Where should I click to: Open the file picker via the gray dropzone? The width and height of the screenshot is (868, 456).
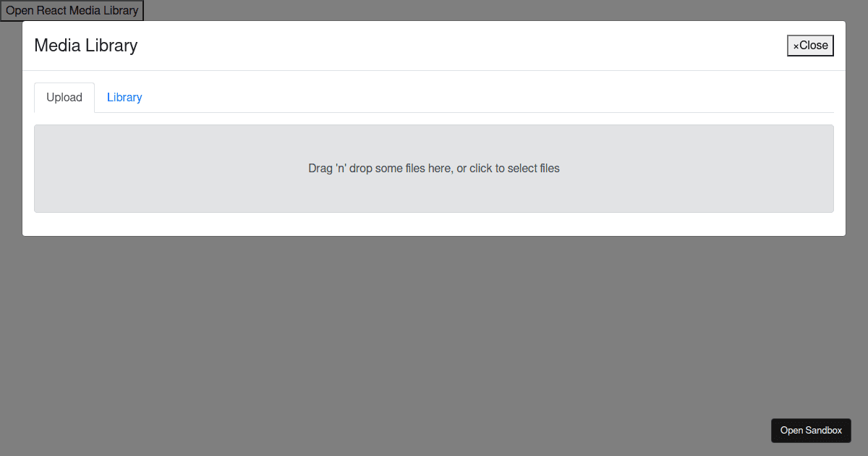click(434, 169)
